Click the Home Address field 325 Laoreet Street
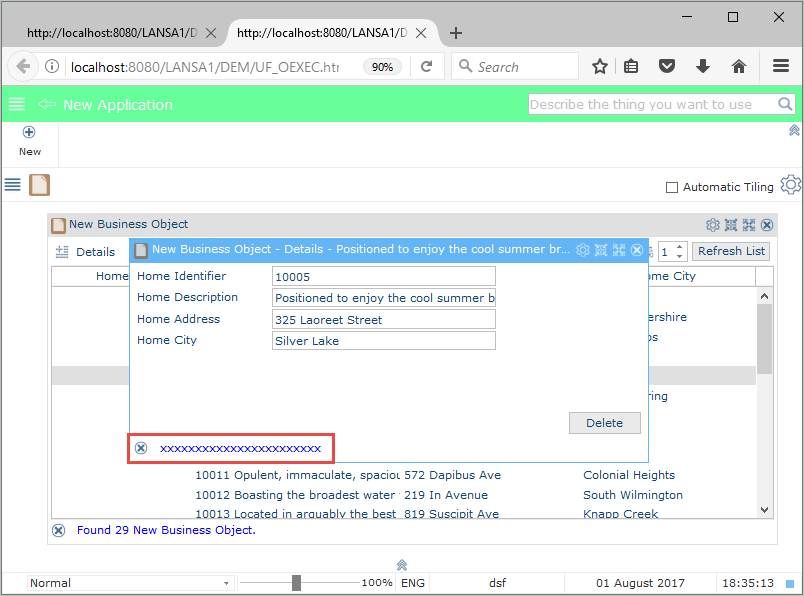This screenshot has height=596, width=804. coord(384,320)
